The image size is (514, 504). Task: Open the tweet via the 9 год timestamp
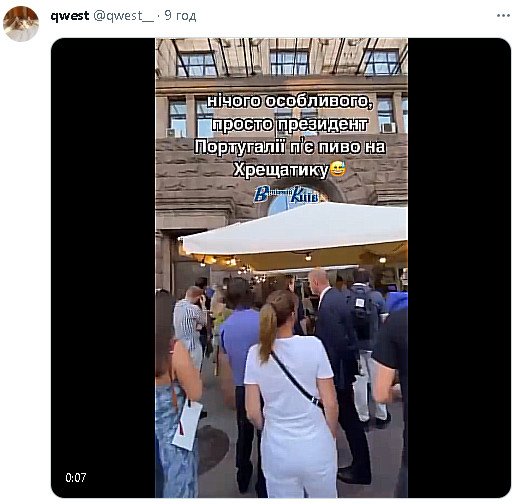tap(180, 16)
